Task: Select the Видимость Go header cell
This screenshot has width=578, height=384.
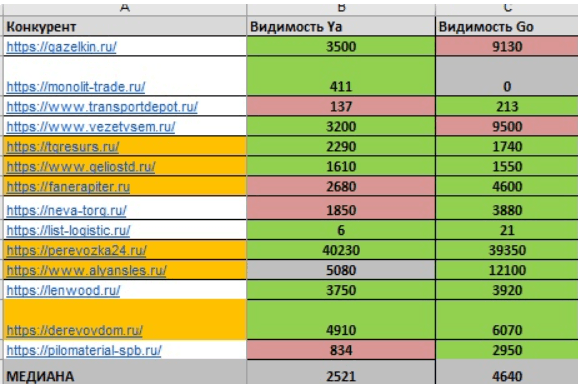Action: click(507, 27)
